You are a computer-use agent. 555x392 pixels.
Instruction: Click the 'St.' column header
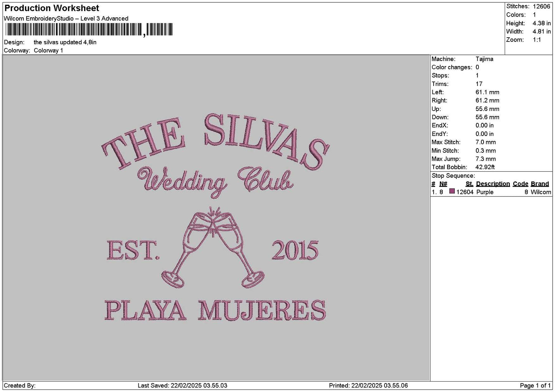coord(469,184)
